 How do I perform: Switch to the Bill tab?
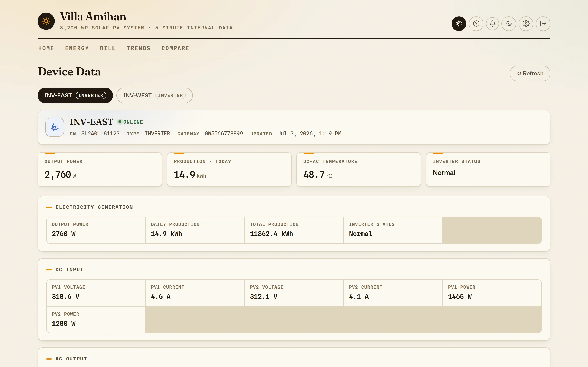[108, 48]
